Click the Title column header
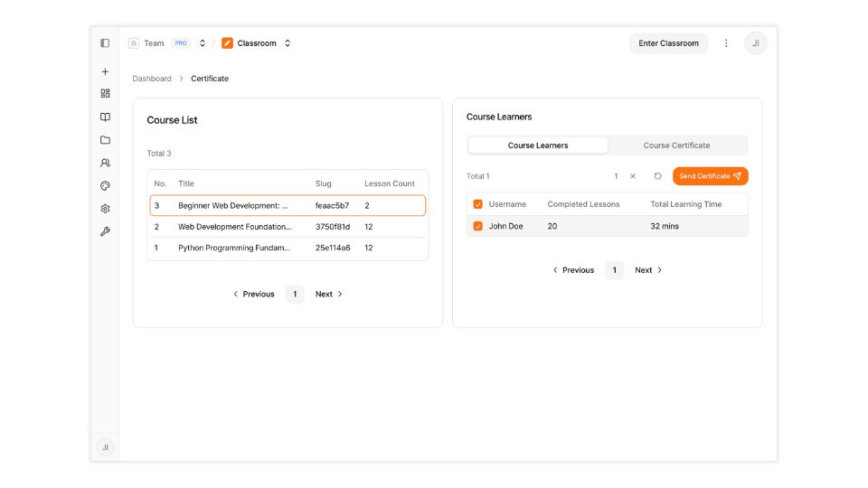Image resolution: width=868 pixels, height=488 pixels. 186,183
